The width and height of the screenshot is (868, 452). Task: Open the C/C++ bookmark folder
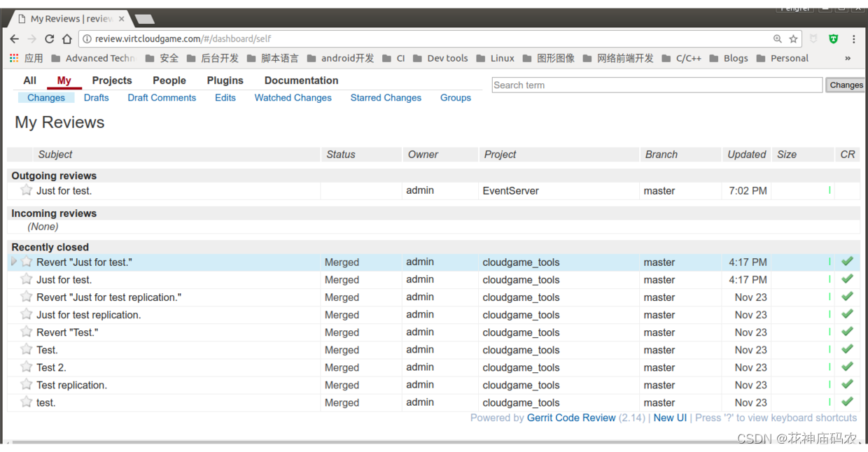[681, 58]
